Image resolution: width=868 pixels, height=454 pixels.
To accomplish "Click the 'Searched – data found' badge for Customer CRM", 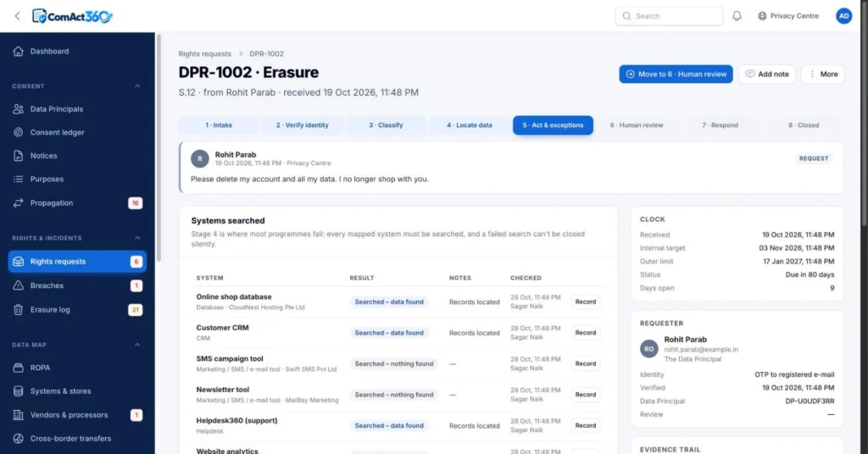I will coord(388,333).
